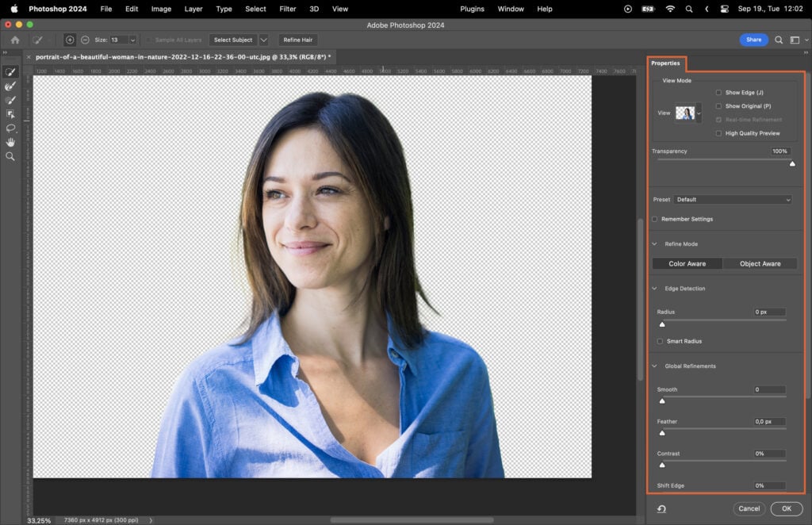Select the Zoom tool

coord(10,156)
